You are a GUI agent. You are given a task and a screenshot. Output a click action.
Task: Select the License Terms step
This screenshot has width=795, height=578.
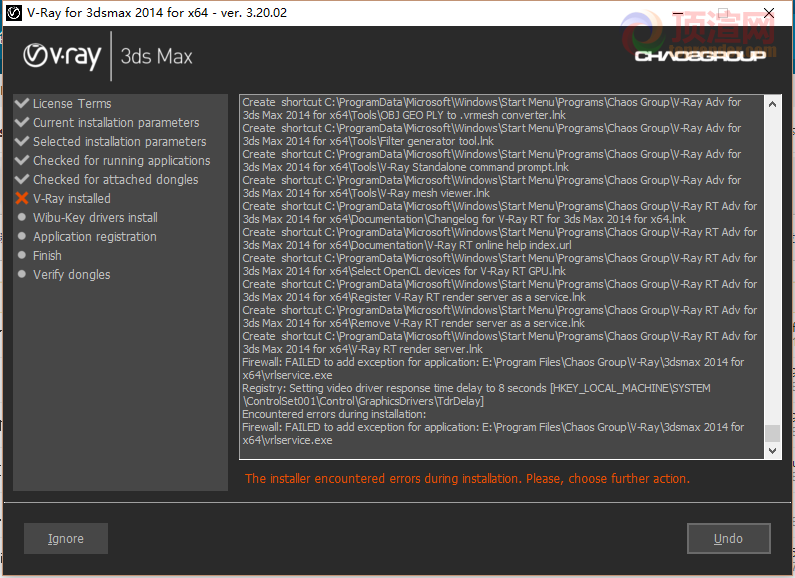pos(72,103)
